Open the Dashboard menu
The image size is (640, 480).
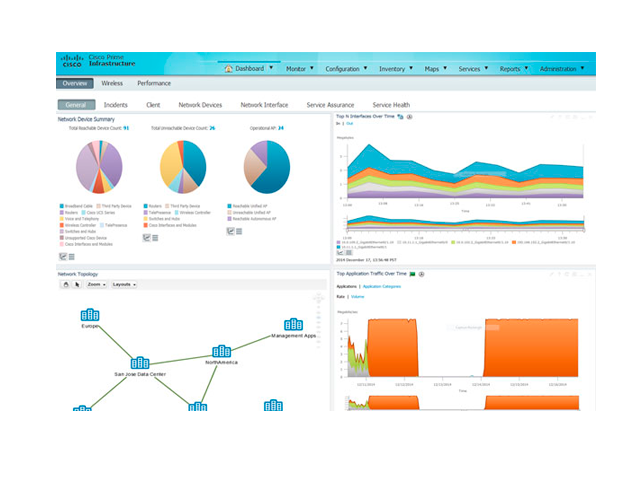[249, 69]
